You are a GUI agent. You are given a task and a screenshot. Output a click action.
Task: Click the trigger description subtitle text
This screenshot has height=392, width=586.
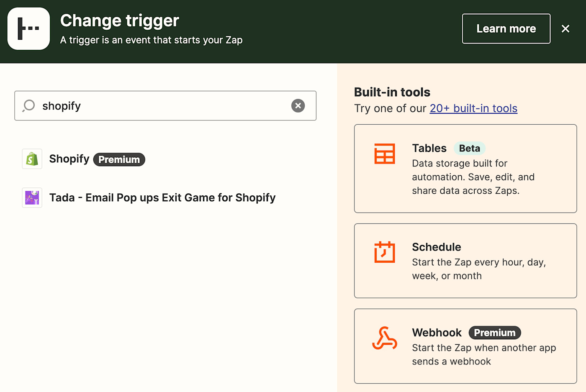pyautogui.click(x=152, y=40)
